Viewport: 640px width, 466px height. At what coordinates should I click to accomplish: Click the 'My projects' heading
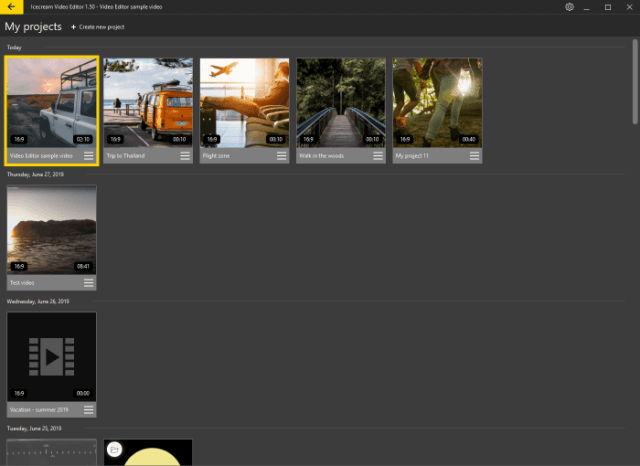tap(33, 27)
